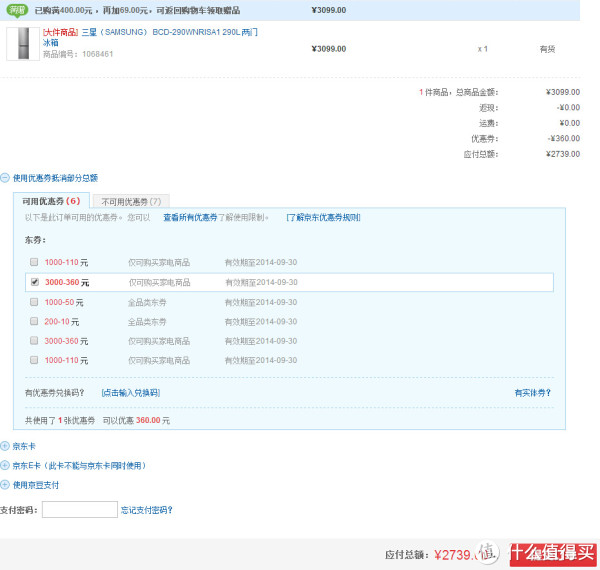The image size is (600, 570).
Task: Switch to the 可用优惠券 (6) tab
Action: click(51, 201)
